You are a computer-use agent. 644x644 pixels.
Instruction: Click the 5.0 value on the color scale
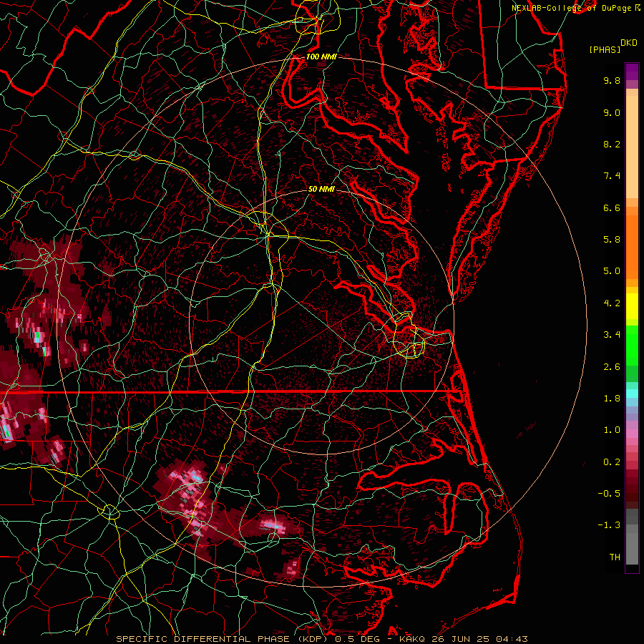[x=612, y=271]
